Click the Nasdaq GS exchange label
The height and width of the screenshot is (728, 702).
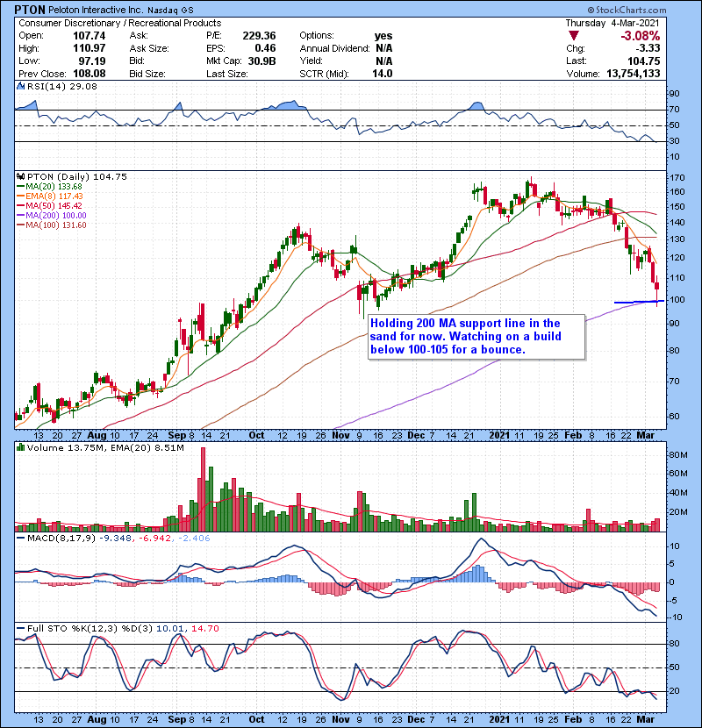click(x=170, y=11)
